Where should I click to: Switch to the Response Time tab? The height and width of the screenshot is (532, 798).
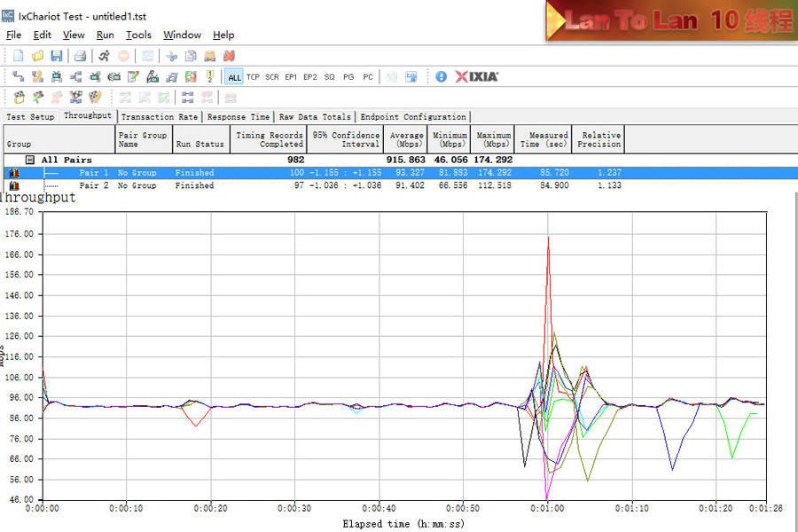(239, 117)
